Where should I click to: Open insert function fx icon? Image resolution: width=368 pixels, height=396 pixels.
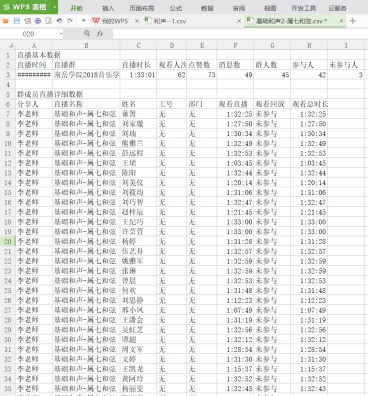[x=100, y=34]
